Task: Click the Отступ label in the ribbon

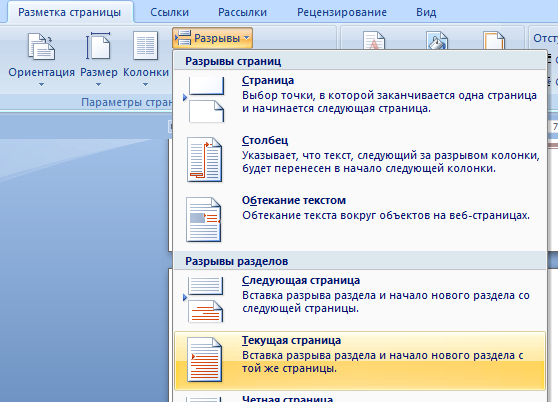Action: (545, 38)
